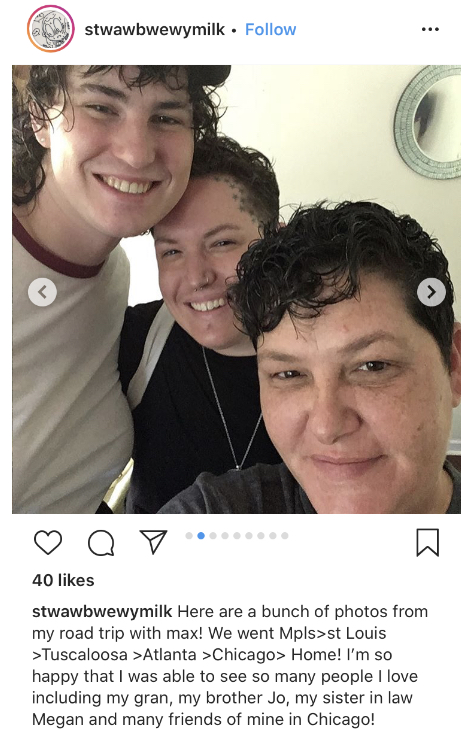
Task: Like the post with the heart icon
Action: point(48,542)
